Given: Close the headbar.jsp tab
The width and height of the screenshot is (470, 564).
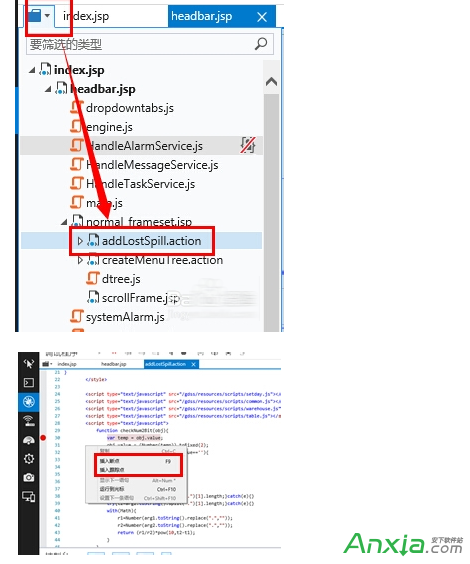Looking at the screenshot, I should tap(262, 17).
